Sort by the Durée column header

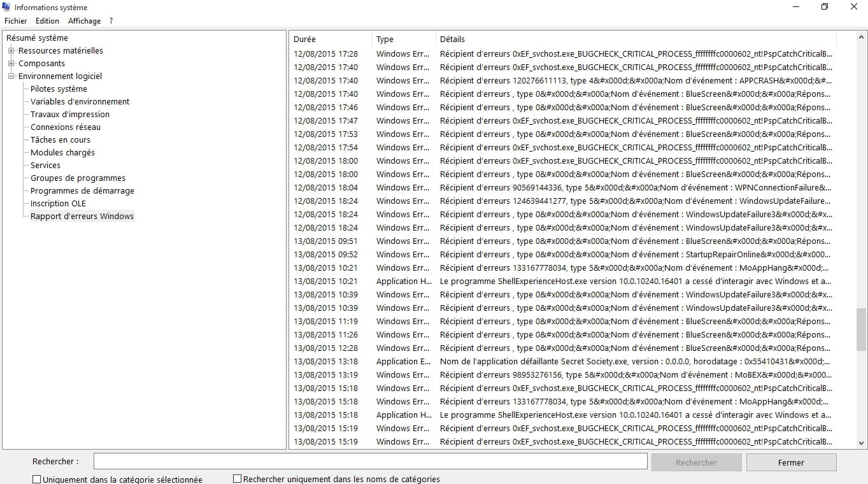tap(331, 39)
